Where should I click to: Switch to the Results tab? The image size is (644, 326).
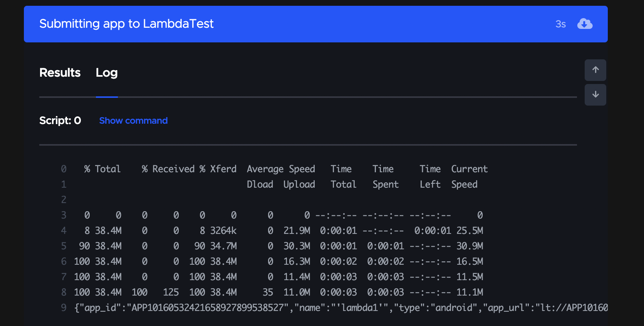(60, 72)
